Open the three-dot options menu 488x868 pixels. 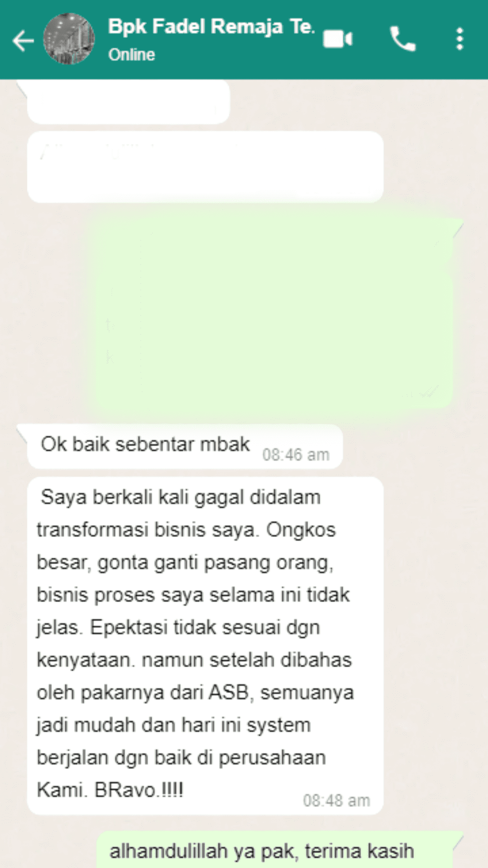click(x=460, y=39)
